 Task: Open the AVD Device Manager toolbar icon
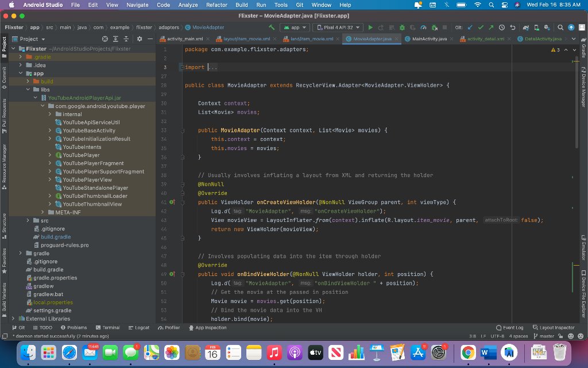537,28
